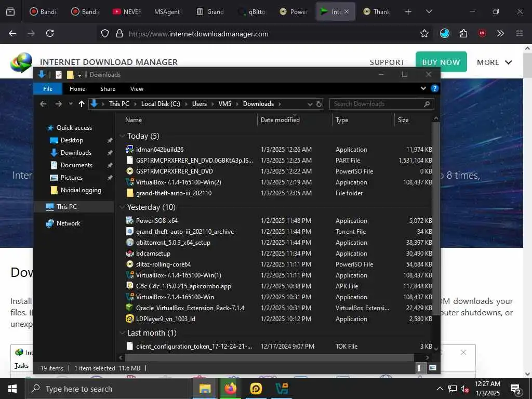Collapse the Yesterday (10) group
Image resolution: width=532 pixels, height=399 pixels.
pyautogui.click(x=123, y=207)
